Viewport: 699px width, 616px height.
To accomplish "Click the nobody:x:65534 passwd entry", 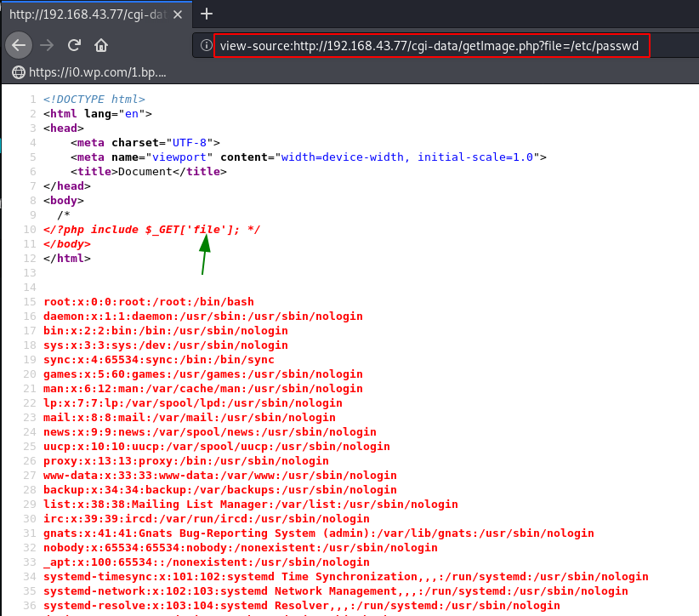I will pos(241,548).
